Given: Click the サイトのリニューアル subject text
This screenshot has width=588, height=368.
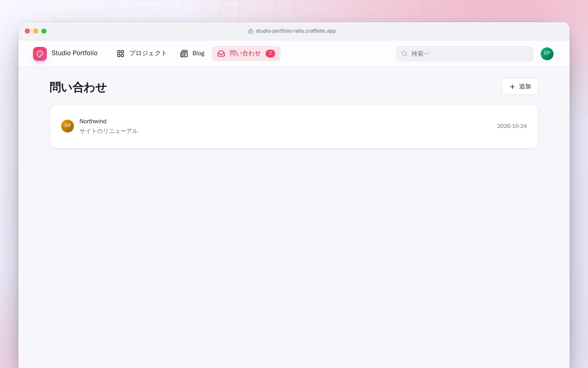Looking at the screenshot, I should pyautogui.click(x=109, y=131).
